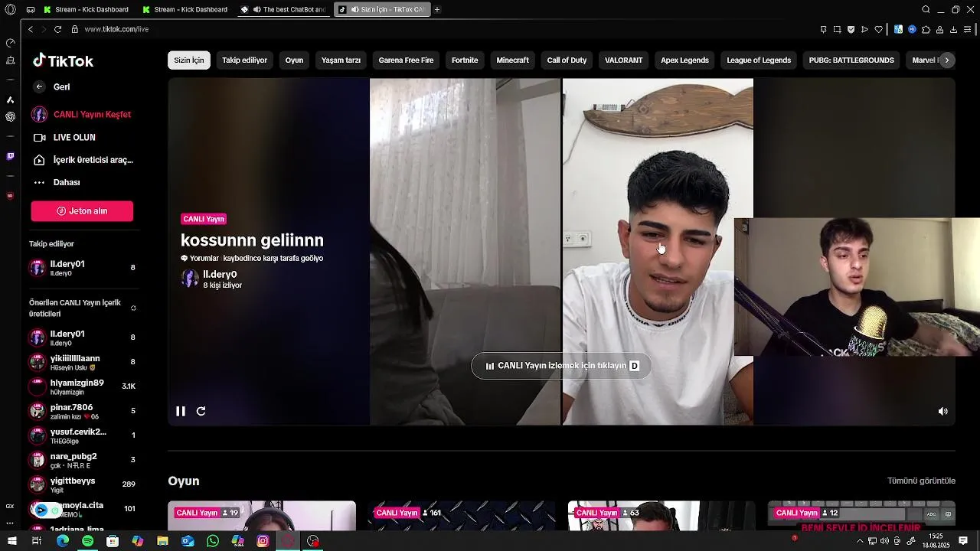Open the Oyun category tab
Viewport: 980px width, 551px height.
click(x=294, y=60)
